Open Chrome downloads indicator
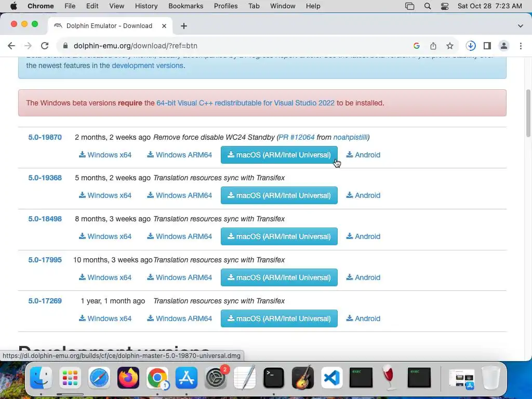Viewport: 532px width, 399px height. [471, 46]
